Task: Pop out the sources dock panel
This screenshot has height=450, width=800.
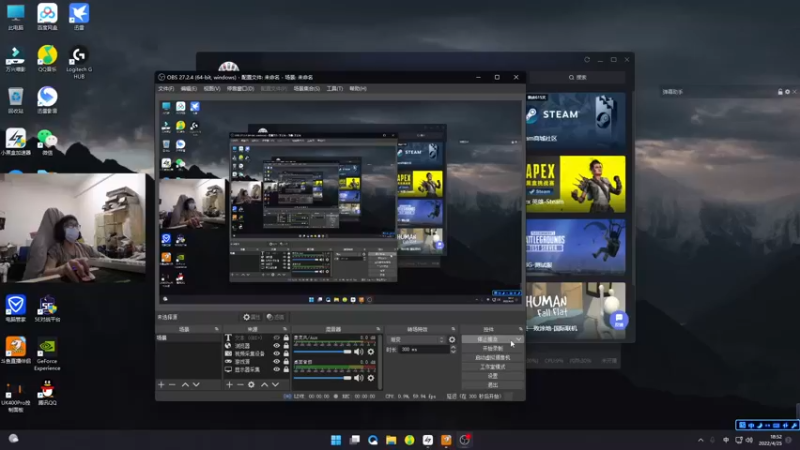Action: [x=285, y=329]
